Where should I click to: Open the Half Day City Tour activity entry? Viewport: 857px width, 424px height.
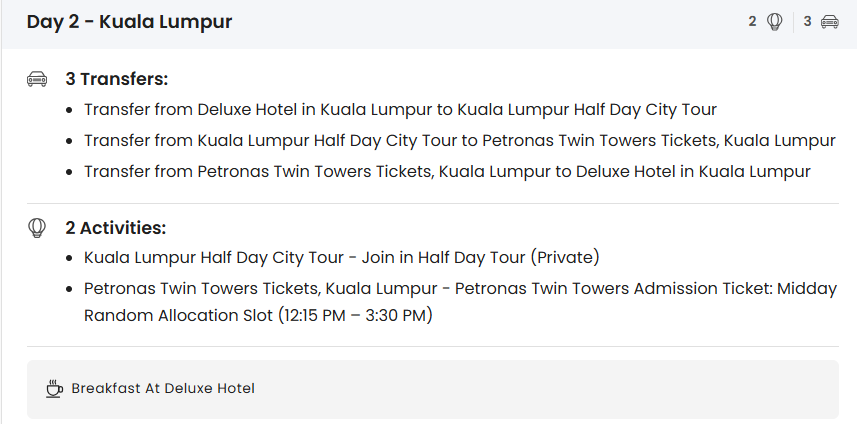tap(341, 258)
